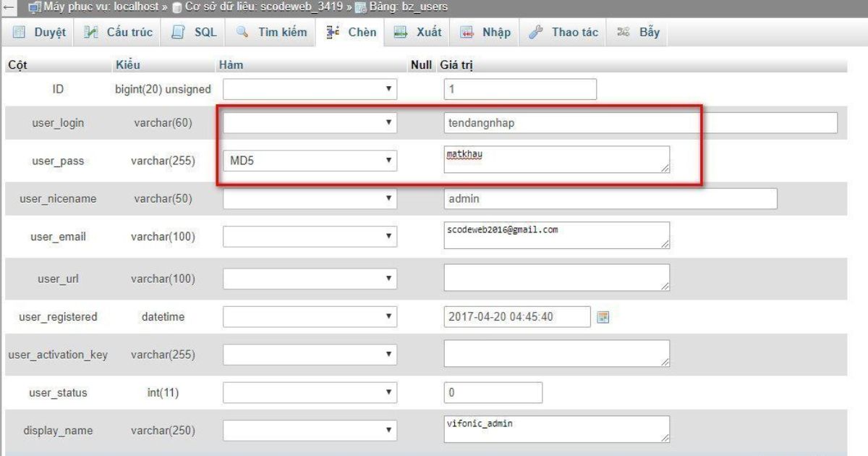Viewport: 868px width, 456px height.
Task: Expand the function dropdown for user_login
Action: coord(310,123)
